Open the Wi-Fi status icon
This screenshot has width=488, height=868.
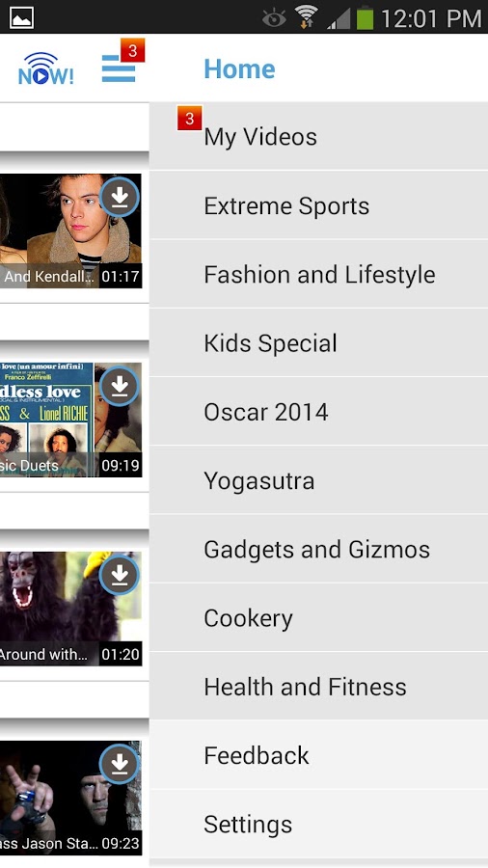pos(305,17)
